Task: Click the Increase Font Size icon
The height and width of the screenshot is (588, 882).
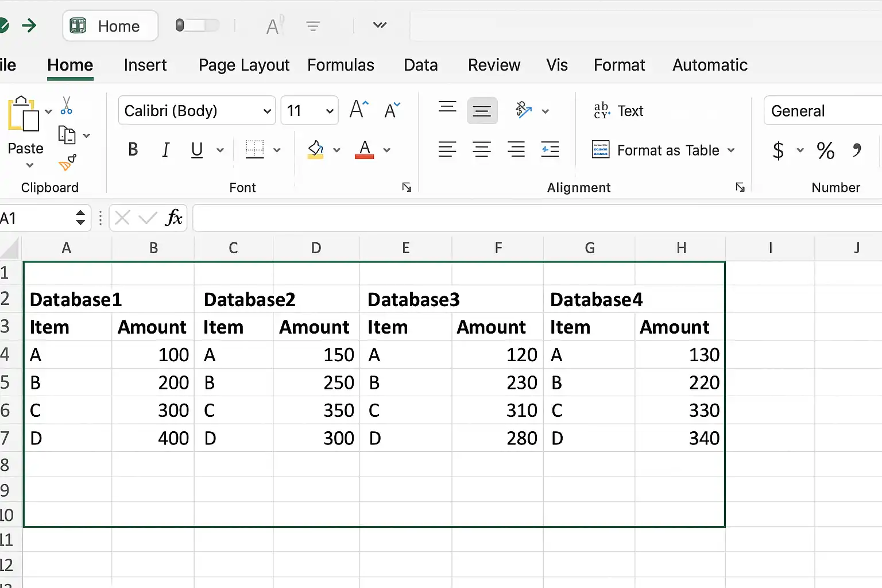Action: click(359, 109)
